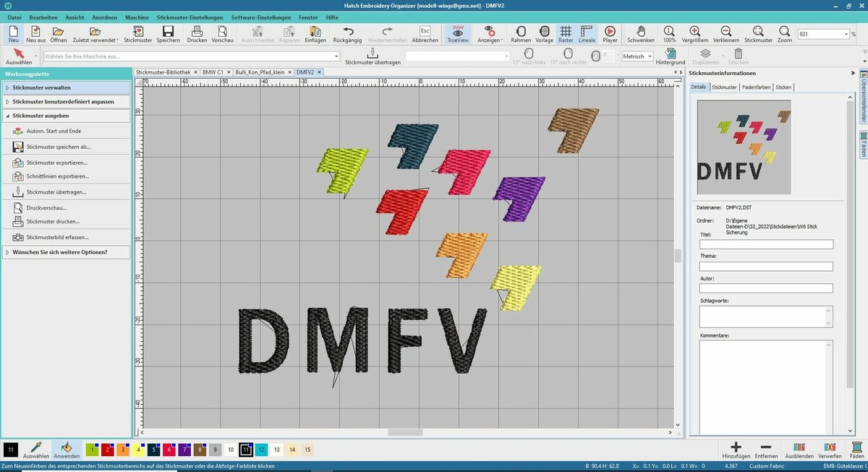This screenshot has height=472, width=868.
Task: Select cyan color swatch 12
Action: click(x=261, y=450)
